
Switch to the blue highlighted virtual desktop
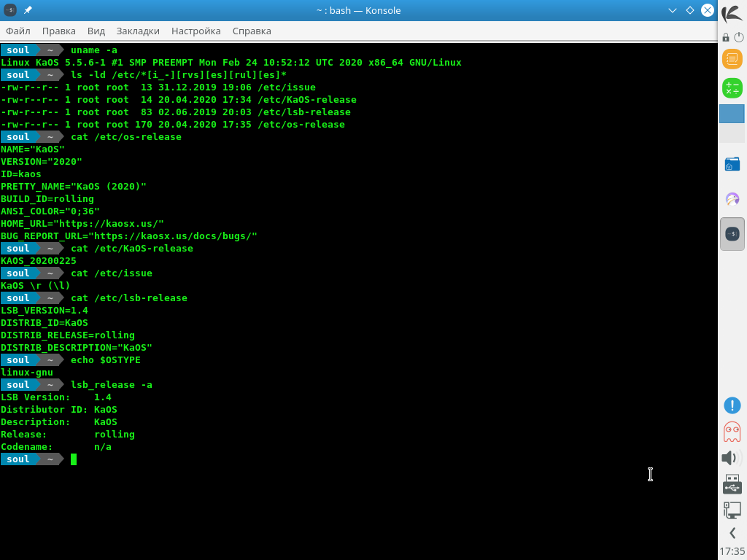732,114
